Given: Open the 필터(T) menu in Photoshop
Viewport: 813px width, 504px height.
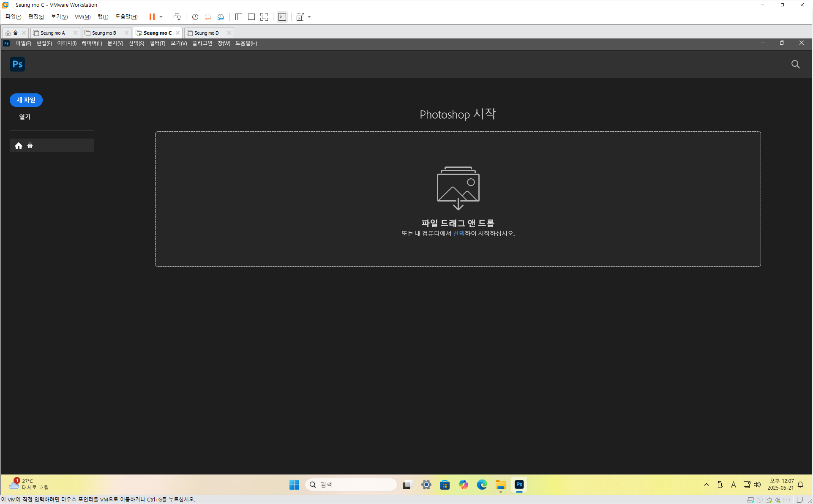Looking at the screenshot, I should (157, 44).
